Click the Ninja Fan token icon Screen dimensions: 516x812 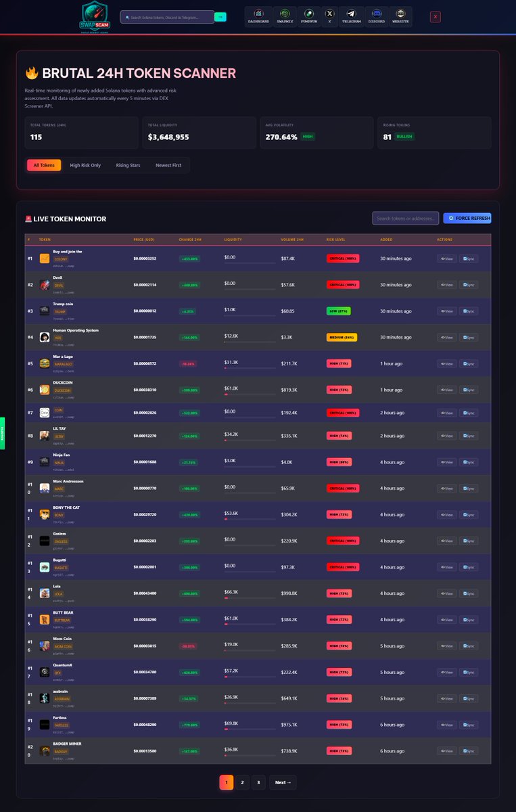pyautogui.click(x=45, y=461)
